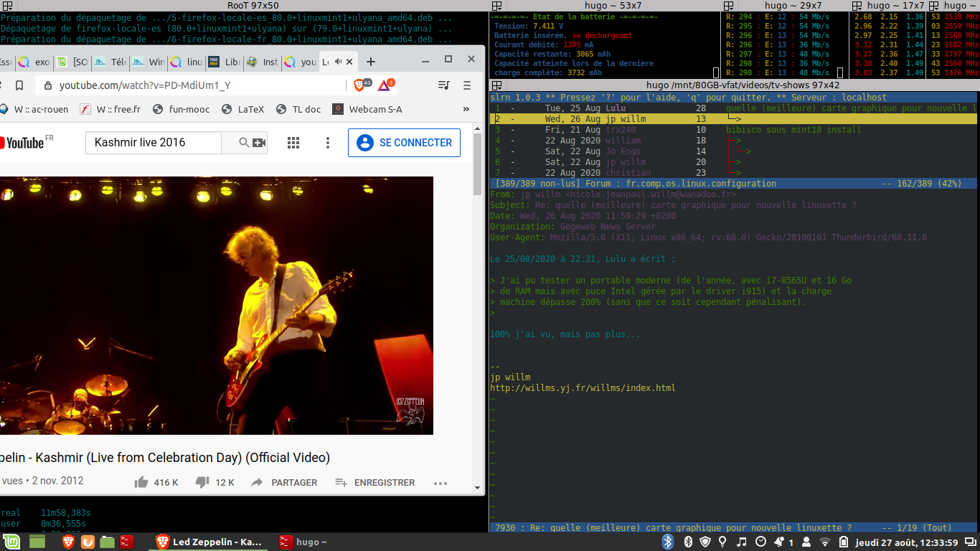Viewport: 980px width, 551px height.
Task: Click the PARTAGER share button
Action: [284, 483]
